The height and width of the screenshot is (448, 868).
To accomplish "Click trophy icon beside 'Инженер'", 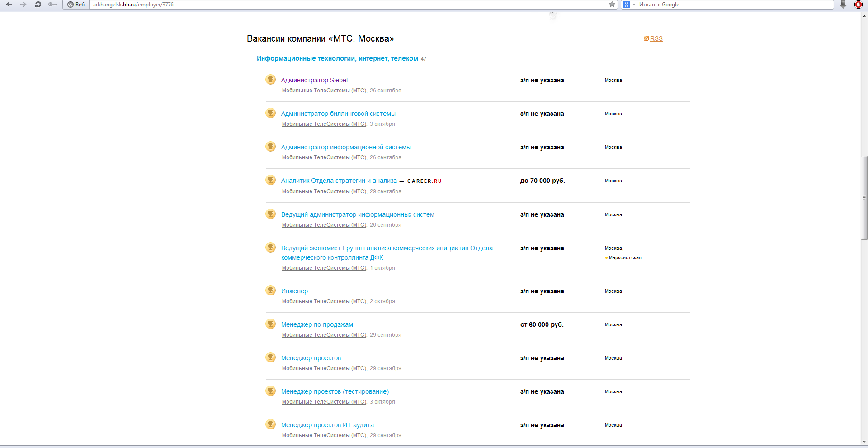I will point(270,291).
